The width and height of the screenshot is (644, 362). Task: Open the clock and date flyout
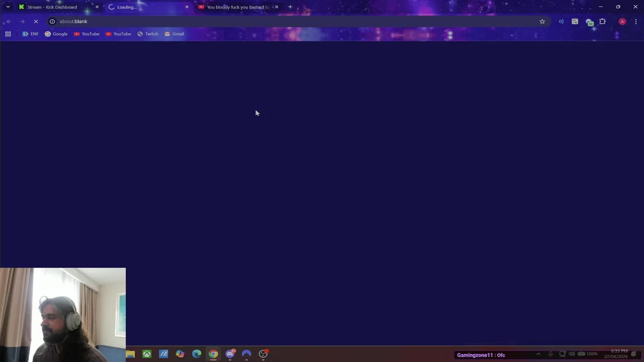point(616,353)
